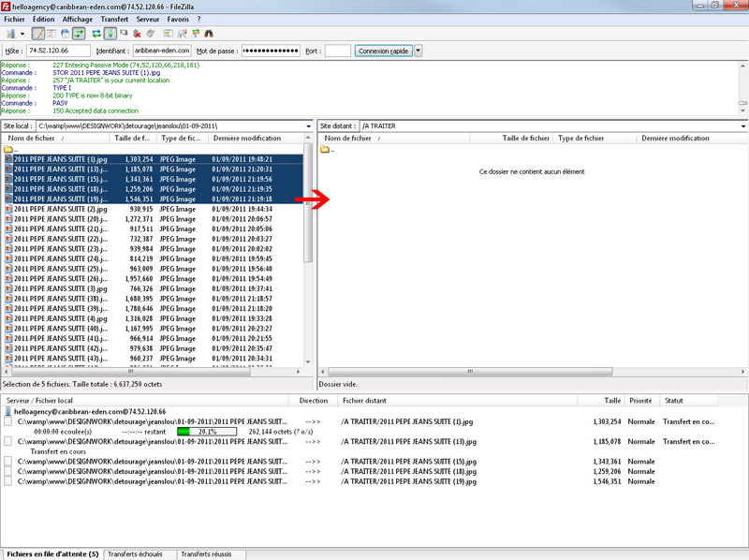This screenshot has height=560, width=749.
Task: Click the server icon beside helloagency queue entry
Action: 8,411
